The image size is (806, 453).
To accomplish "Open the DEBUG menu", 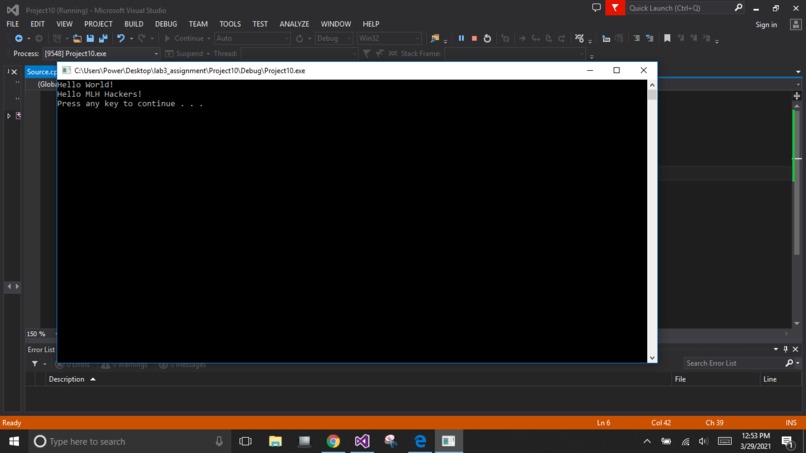I will [x=166, y=24].
